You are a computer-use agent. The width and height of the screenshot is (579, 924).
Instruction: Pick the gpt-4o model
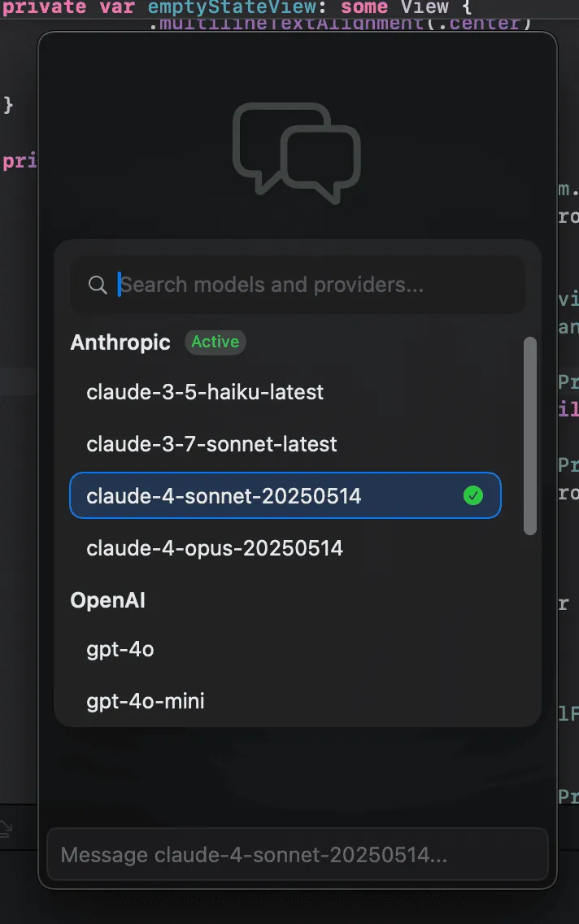(120, 649)
